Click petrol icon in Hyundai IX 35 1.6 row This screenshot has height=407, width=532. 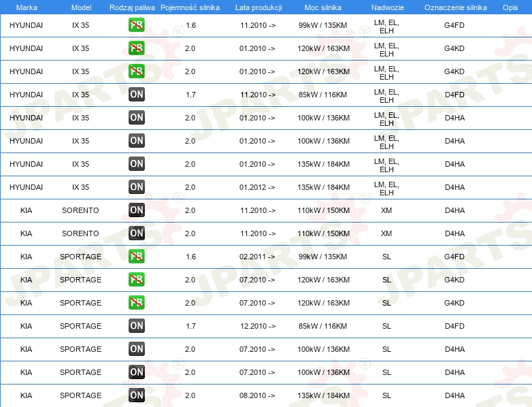click(136, 25)
